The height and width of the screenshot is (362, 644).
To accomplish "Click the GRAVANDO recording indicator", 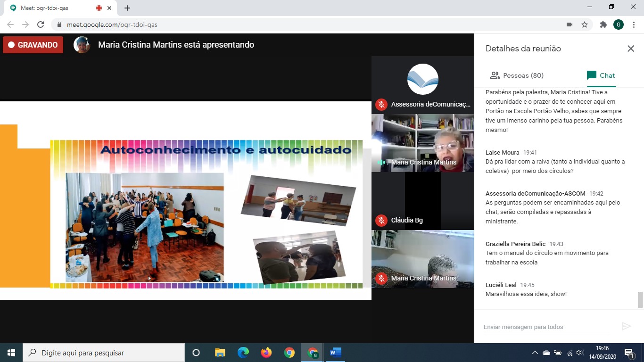I will pos(33,45).
